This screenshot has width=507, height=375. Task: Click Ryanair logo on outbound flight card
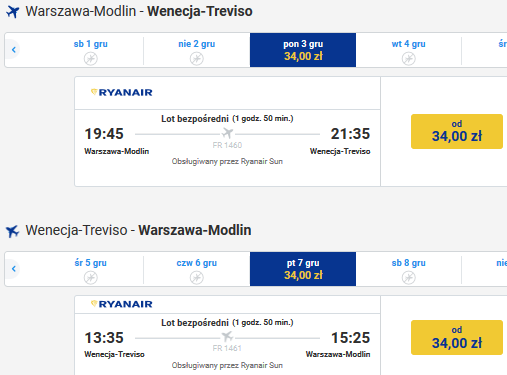(x=122, y=92)
